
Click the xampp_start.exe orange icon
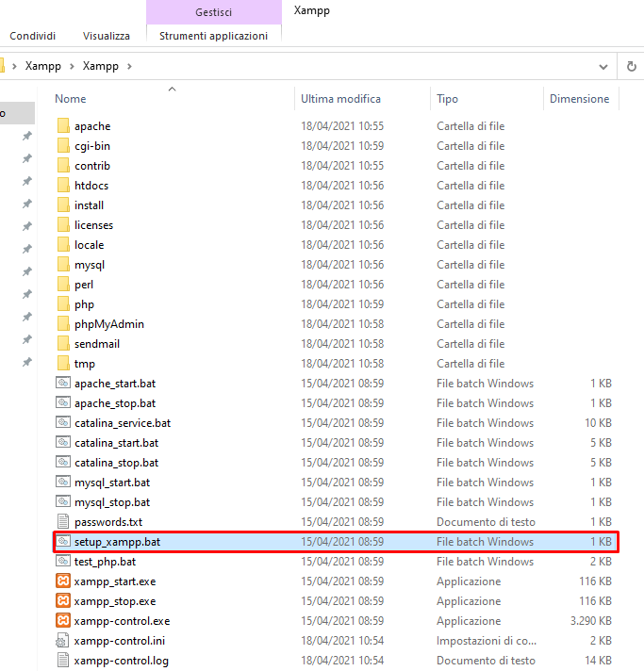tap(63, 581)
